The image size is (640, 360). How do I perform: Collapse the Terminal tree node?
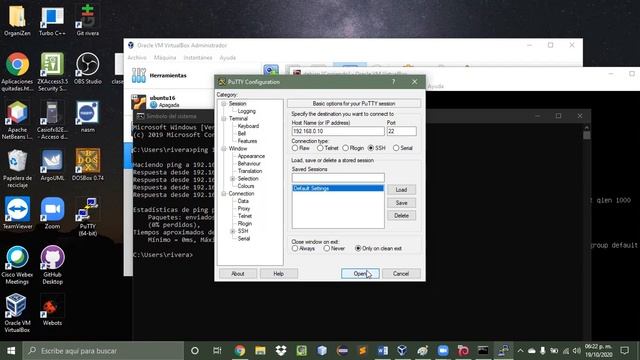[224, 119]
